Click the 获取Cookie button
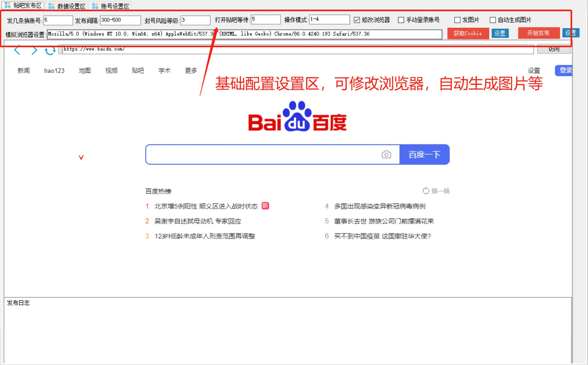The width and height of the screenshot is (588, 365). click(468, 33)
